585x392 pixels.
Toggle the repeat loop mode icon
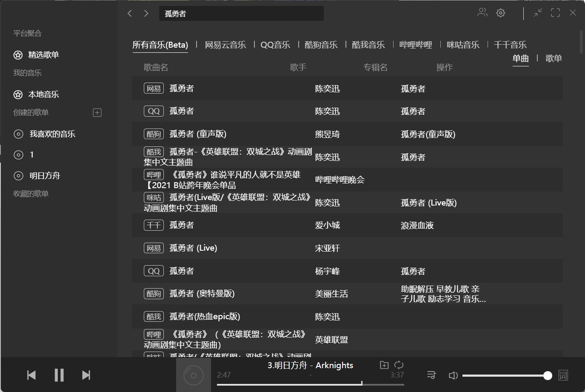click(x=399, y=365)
